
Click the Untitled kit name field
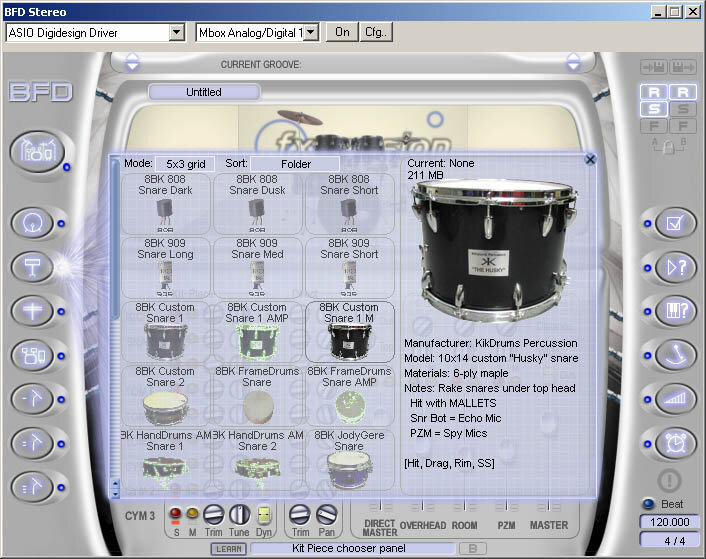(204, 92)
